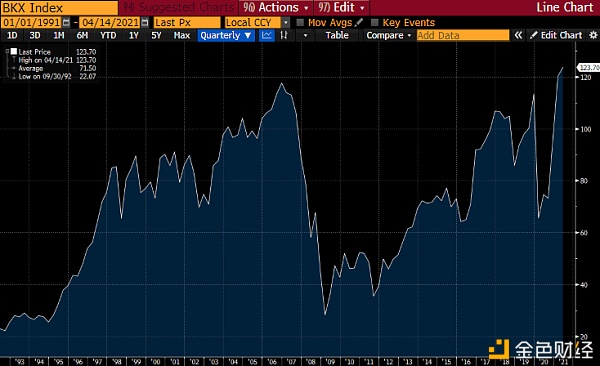Screen dimensions: 600x366
Task: Open the Compare dropdown
Action: [x=388, y=36]
